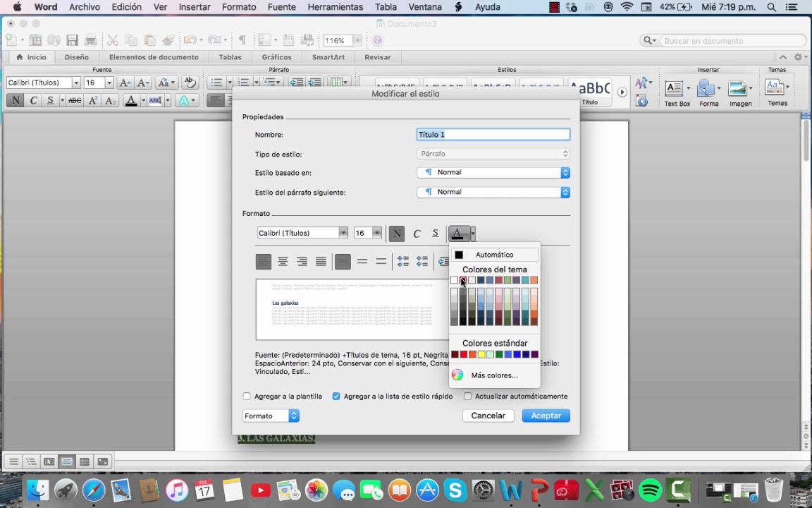812x508 pixels.
Task: Click the format painter brush icon
Action: [x=168, y=40]
